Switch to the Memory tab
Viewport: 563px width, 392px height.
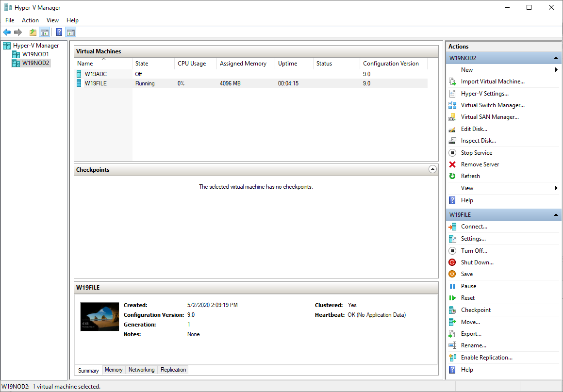click(114, 370)
